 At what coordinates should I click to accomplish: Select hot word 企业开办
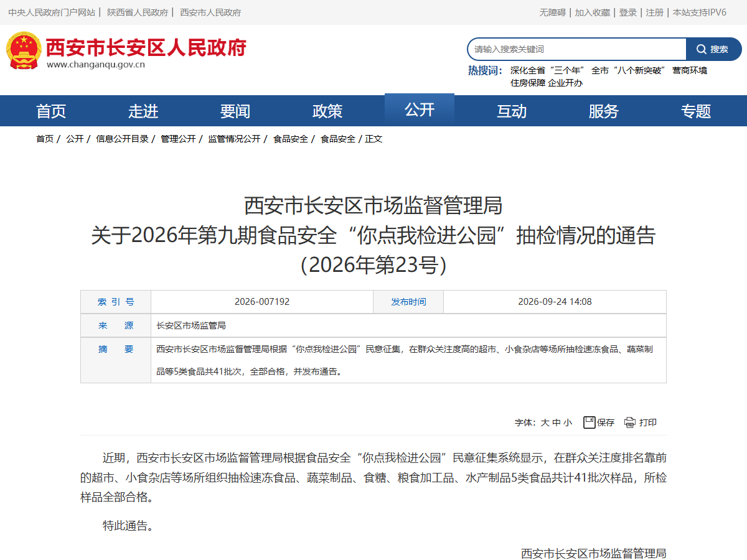565,83
